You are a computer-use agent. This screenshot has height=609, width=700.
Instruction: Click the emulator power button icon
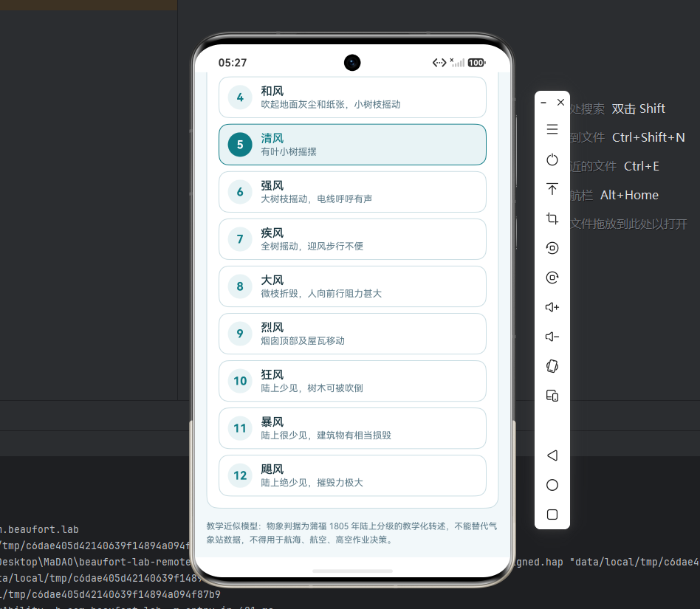click(552, 159)
